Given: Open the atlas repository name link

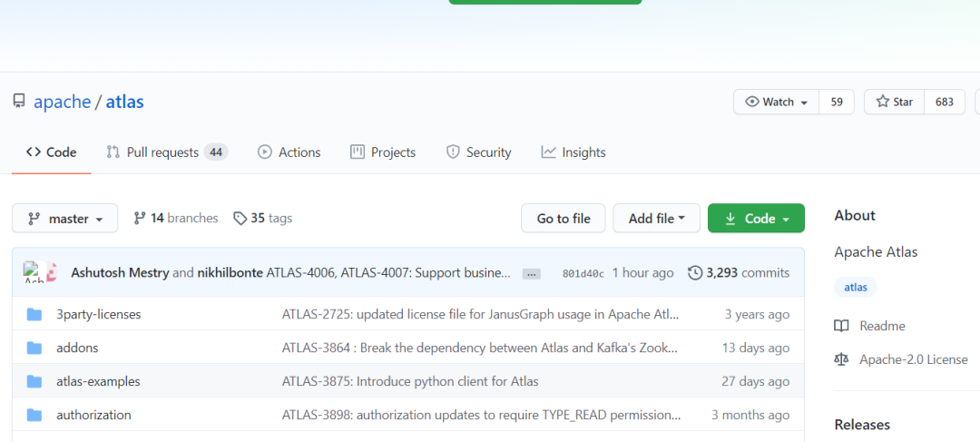Looking at the screenshot, I should click(x=124, y=102).
